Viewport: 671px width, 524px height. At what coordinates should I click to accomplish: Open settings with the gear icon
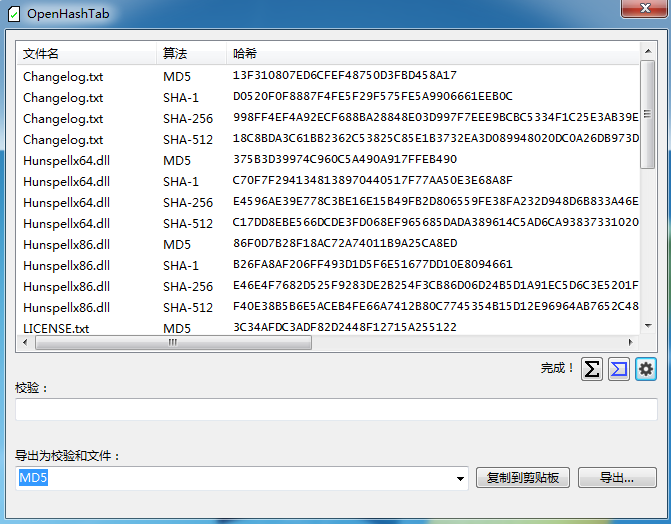[x=646, y=369]
